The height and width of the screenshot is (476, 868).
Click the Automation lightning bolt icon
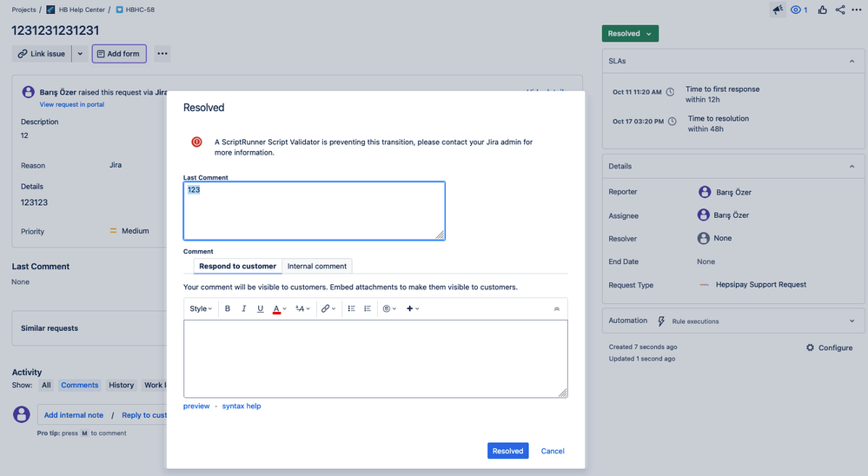click(661, 321)
